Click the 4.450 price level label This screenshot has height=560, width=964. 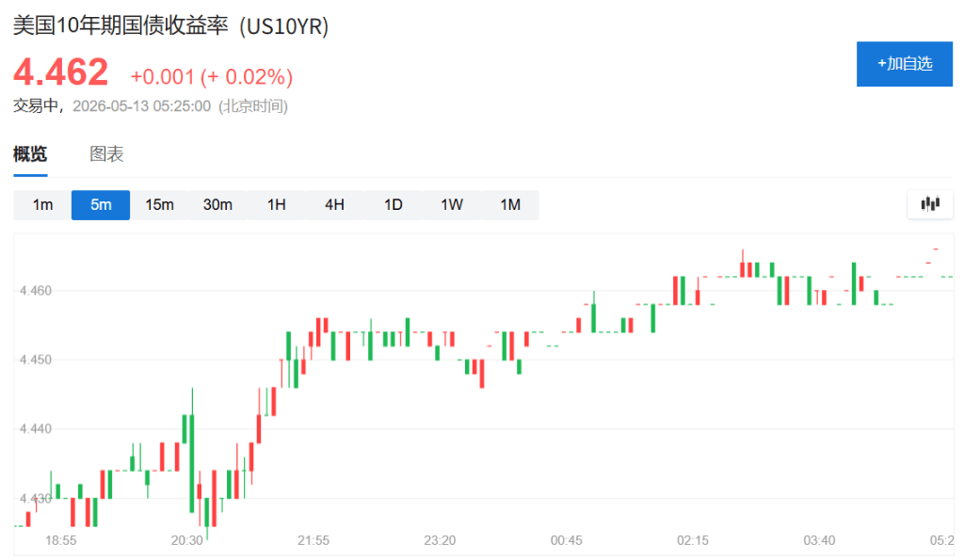pyautogui.click(x=36, y=360)
